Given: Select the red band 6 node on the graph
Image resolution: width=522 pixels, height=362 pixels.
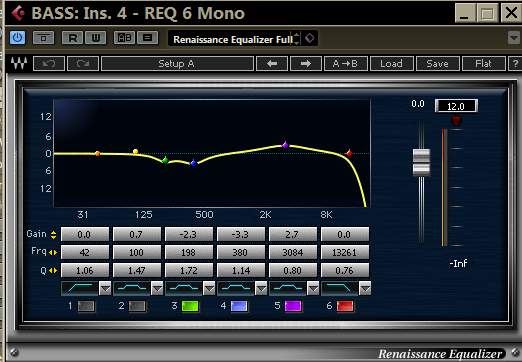Looking at the screenshot, I should coord(349,153).
